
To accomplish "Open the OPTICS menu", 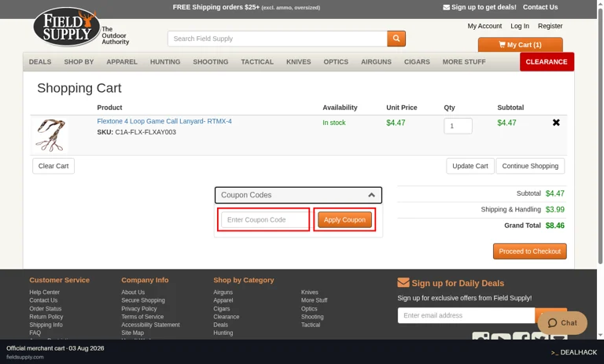I will 336,61.
